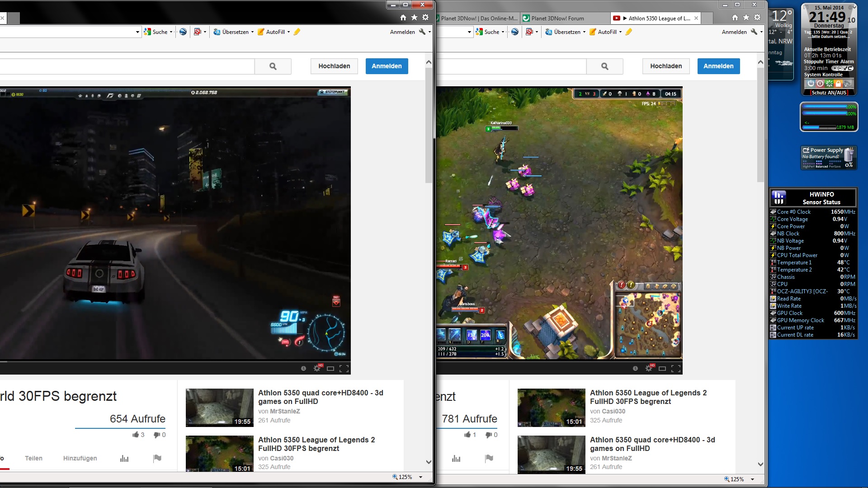Enter fullscreen on the League of Legends video
This screenshot has width=868, height=488.
[x=676, y=369]
